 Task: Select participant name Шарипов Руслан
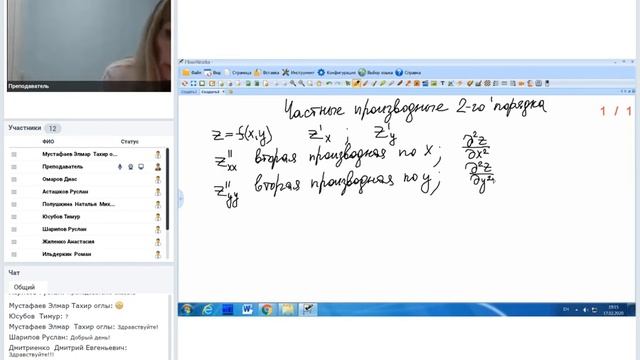64,229
